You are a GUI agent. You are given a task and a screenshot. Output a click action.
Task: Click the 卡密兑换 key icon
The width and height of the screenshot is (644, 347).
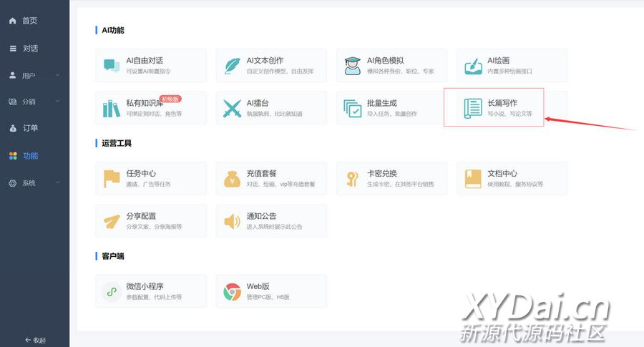[352, 178]
